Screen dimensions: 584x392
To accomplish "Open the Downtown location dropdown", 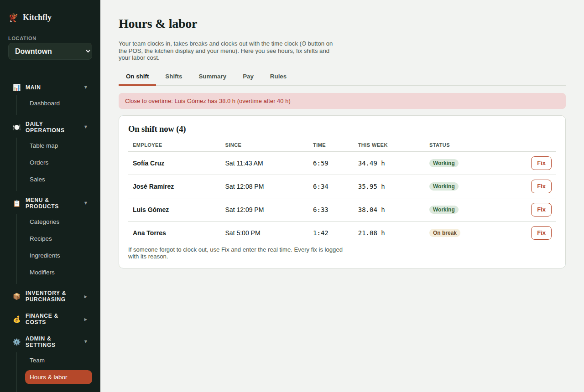I will click(50, 51).
